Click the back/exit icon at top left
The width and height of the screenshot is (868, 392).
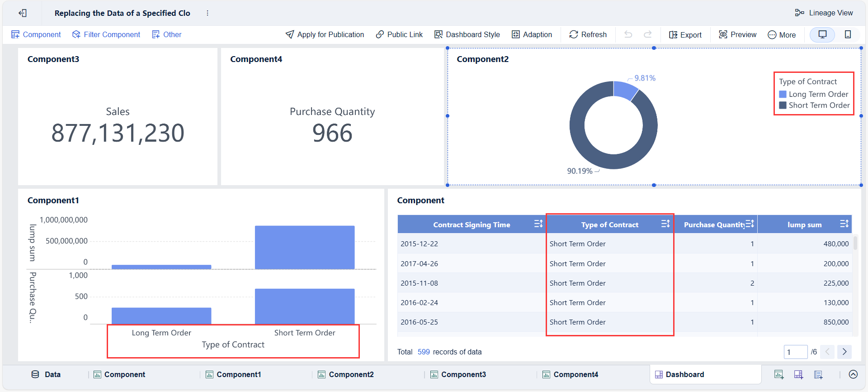[x=23, y=13]
